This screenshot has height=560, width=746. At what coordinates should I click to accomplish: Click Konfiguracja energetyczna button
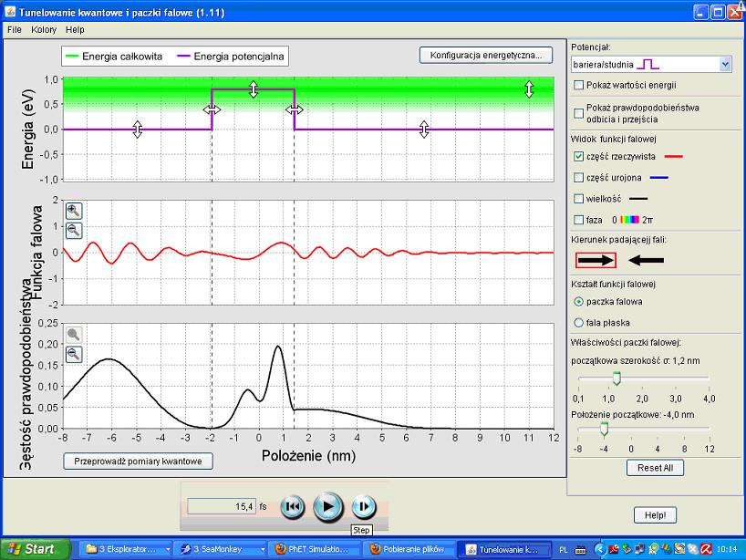click(x=486, y=56)
